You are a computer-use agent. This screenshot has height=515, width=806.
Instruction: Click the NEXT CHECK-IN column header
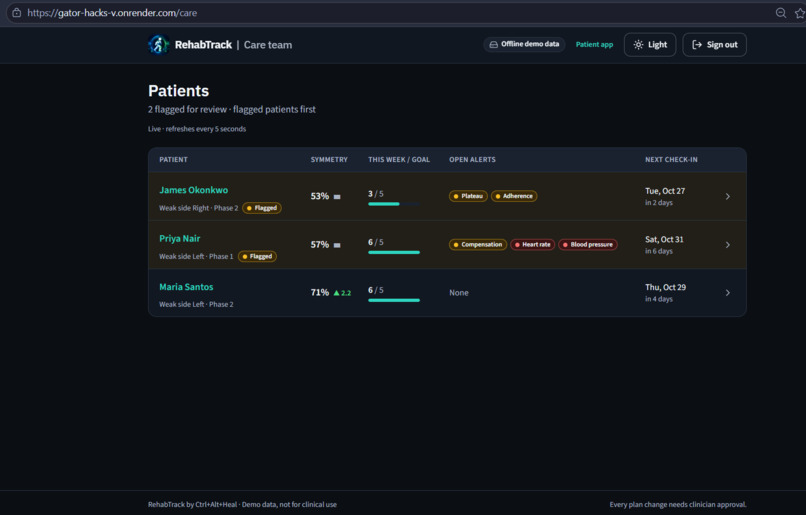(671, 159)
